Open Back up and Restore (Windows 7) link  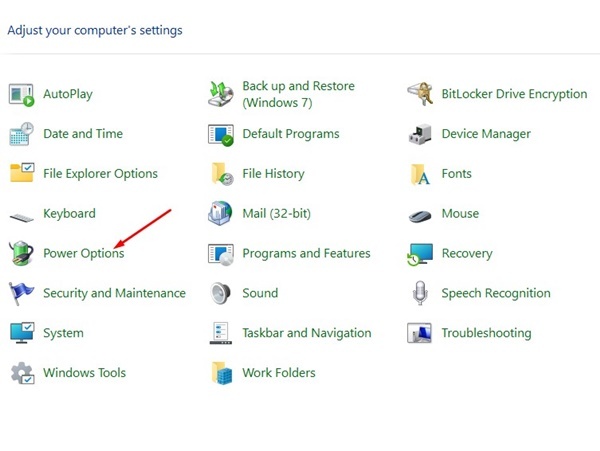point(298,94)
